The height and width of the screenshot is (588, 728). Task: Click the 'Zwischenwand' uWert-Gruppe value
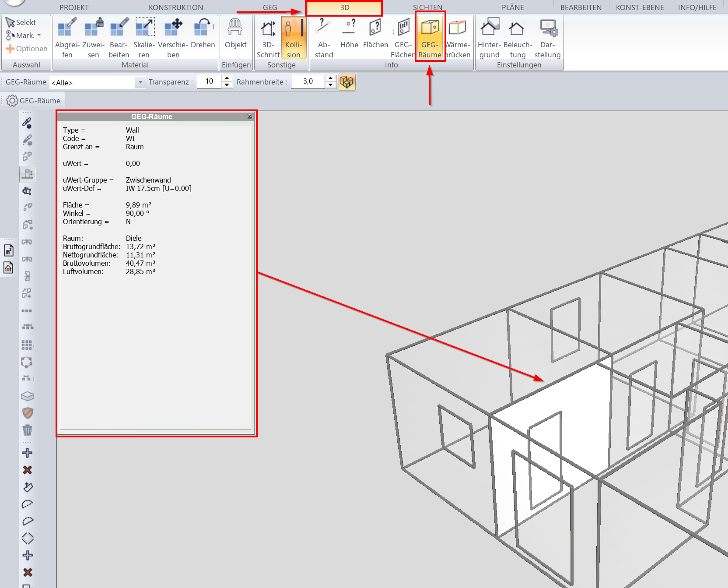point(148,180)
